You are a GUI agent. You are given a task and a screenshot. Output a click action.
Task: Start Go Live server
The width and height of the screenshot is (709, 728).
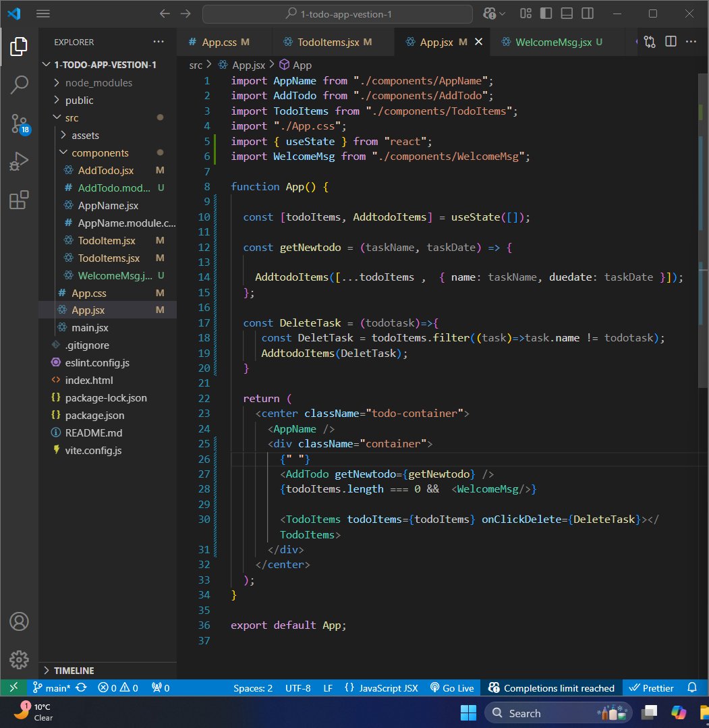[452, 688]
